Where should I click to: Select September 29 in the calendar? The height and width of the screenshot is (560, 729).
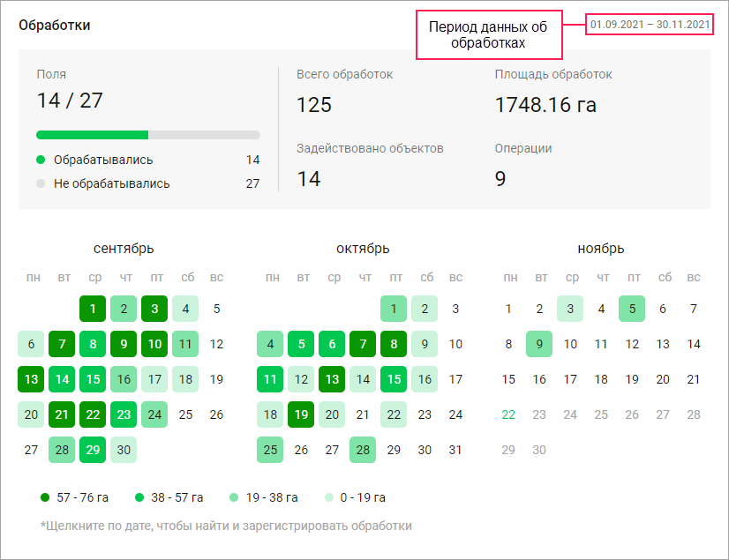pyautogui.click(x=93, y=450)
